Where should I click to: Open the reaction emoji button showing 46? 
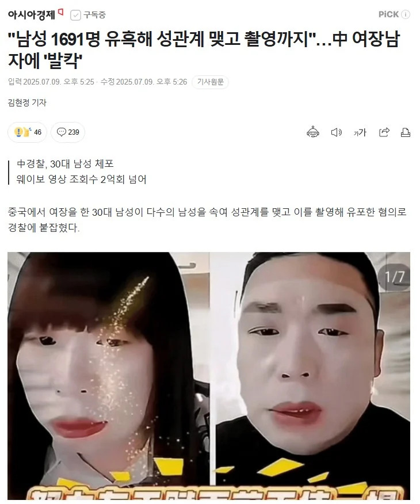click(x=27, y=132)
